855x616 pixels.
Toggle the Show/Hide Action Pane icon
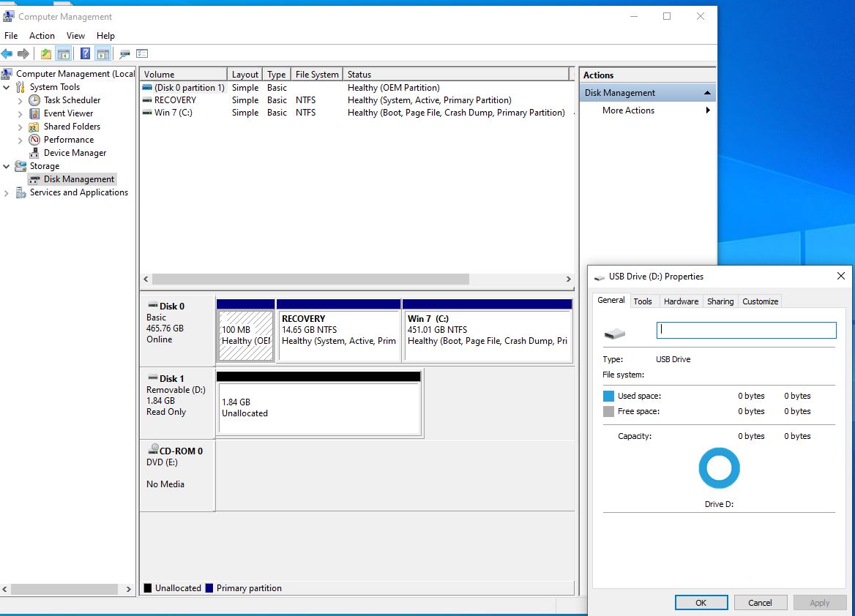click(x=102, y=53)
